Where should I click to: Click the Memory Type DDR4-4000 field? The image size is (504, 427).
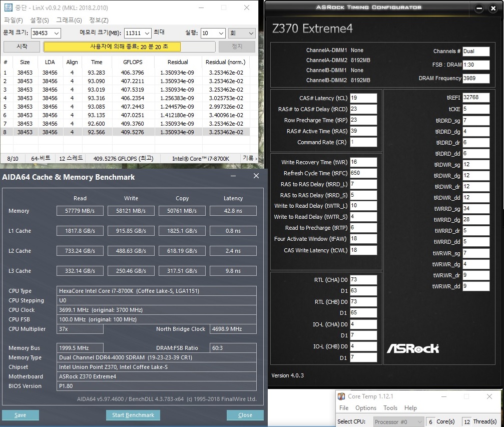(x=157, y=357)
